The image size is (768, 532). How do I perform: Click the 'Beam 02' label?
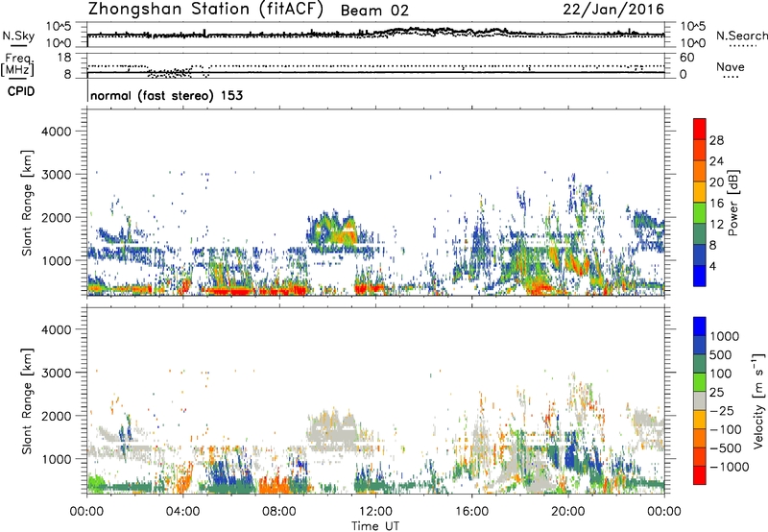pos(374,11)
